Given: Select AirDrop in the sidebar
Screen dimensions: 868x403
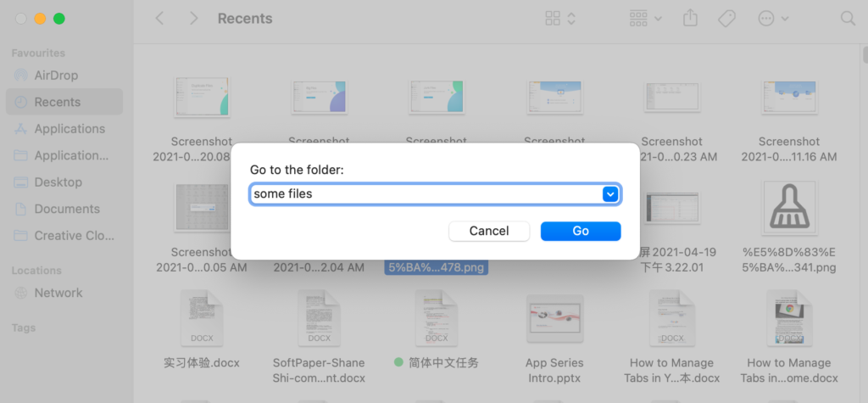Looking at the screenshot, I should tap(56, 75).
